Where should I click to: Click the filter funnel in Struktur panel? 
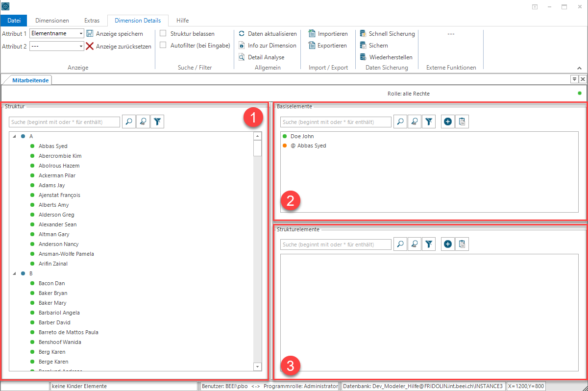157,122
